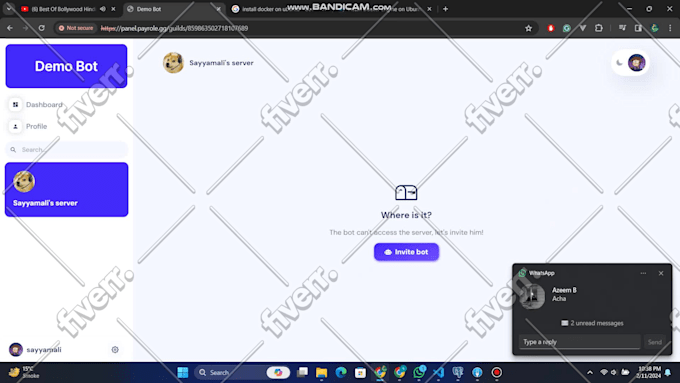Open the user avatar at top right
The image size is (680, 383).
point(637,63)
